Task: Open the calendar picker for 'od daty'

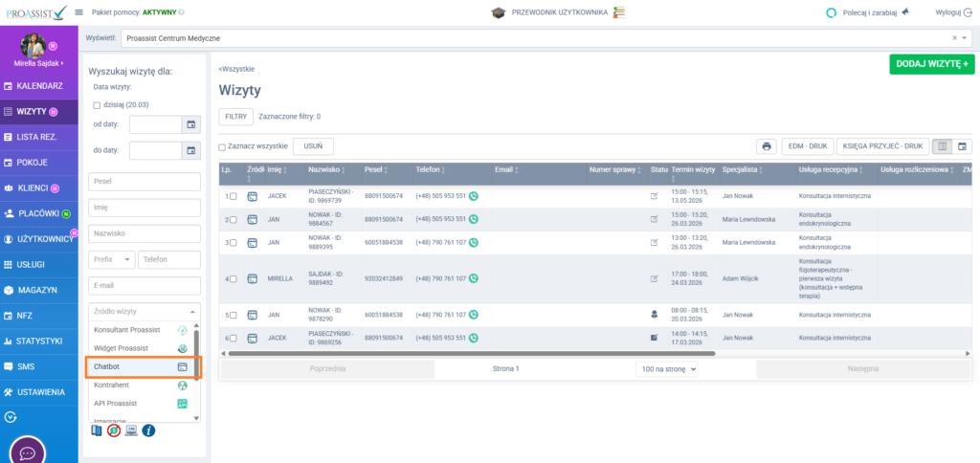Action: pyautogui.click(x=191, y=124)
